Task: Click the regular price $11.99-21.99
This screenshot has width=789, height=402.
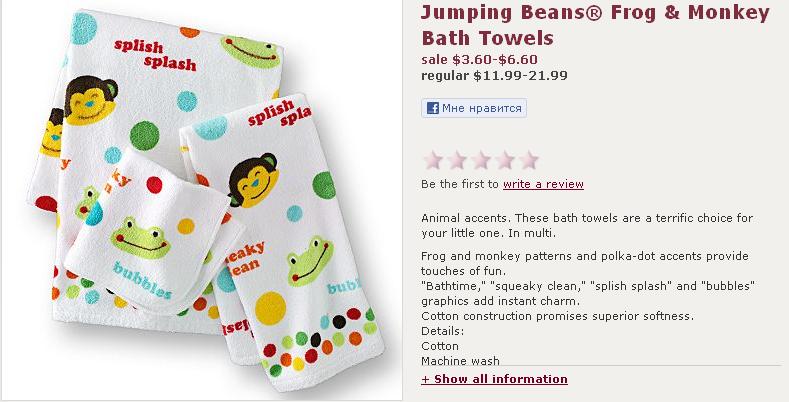Action: point(494,75)
